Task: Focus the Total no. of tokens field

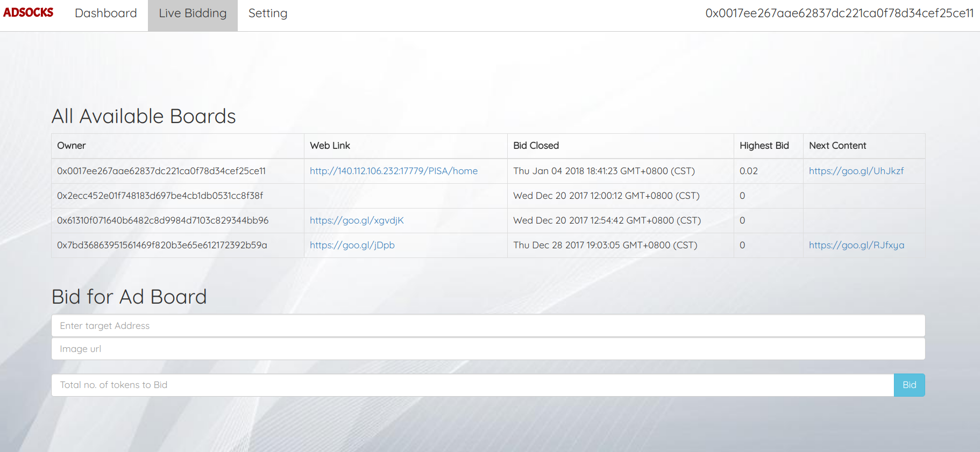Action: (x=473, y=385)
